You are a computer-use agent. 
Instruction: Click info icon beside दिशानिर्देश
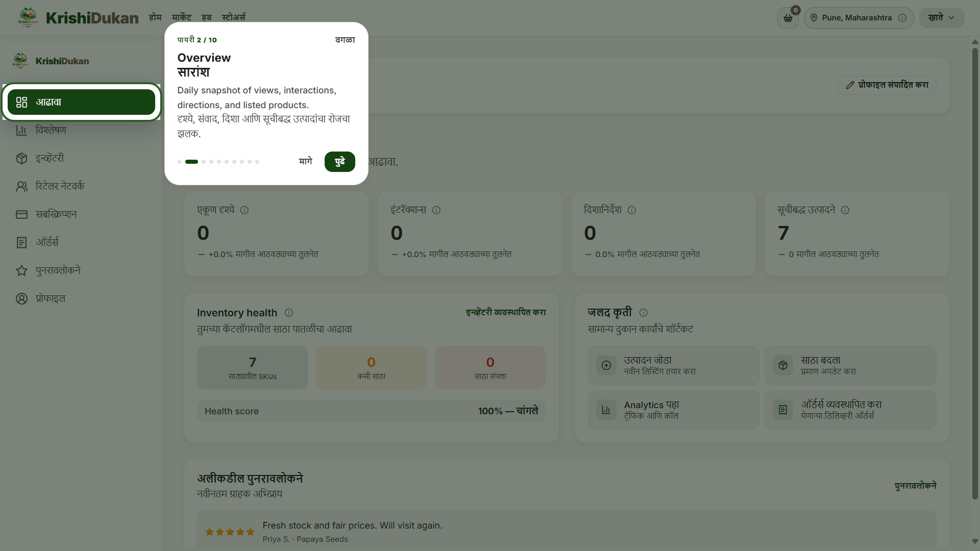[632, 210]
